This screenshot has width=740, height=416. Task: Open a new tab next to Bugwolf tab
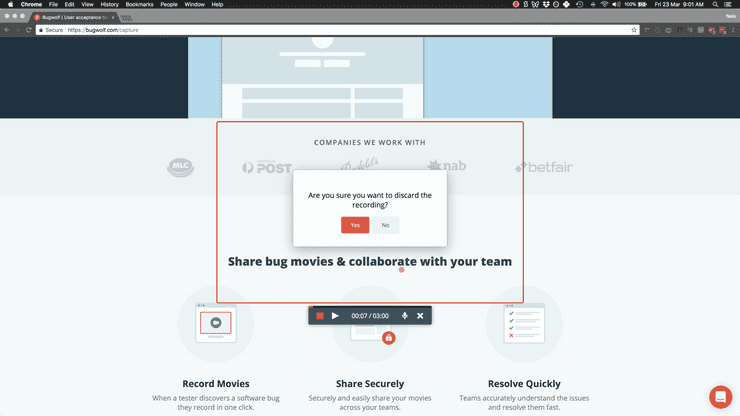(126, 17)
